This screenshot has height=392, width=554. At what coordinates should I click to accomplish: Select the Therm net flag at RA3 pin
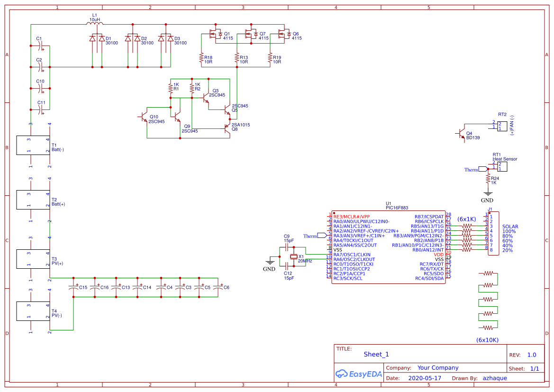click(322, 236)
